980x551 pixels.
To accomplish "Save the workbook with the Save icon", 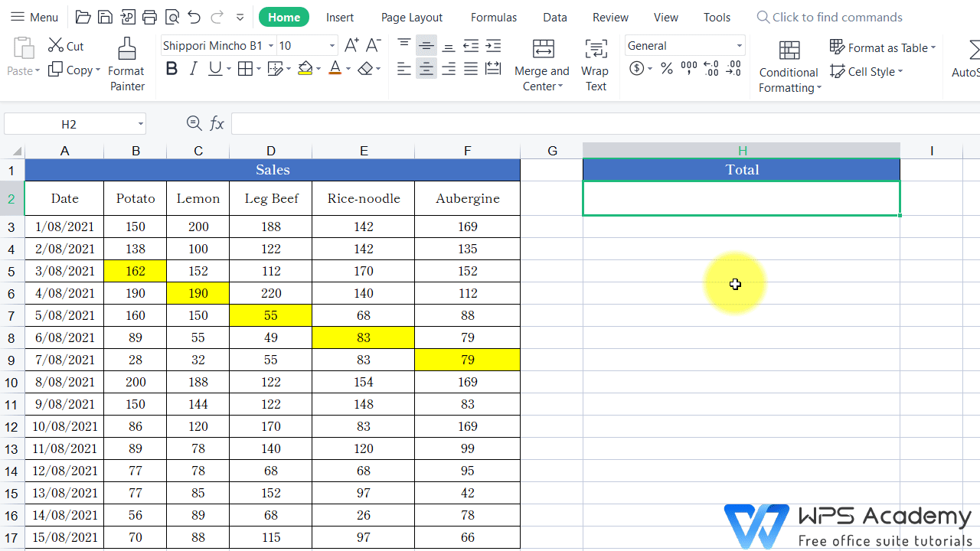I will pos(106,17).
